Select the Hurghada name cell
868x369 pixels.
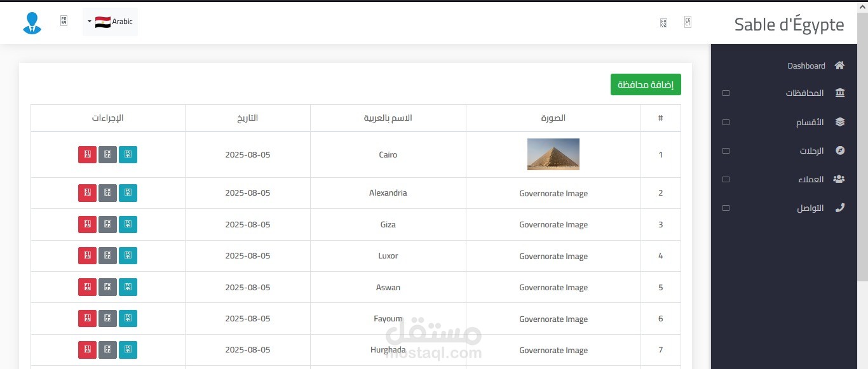click(x=388, y=350)
